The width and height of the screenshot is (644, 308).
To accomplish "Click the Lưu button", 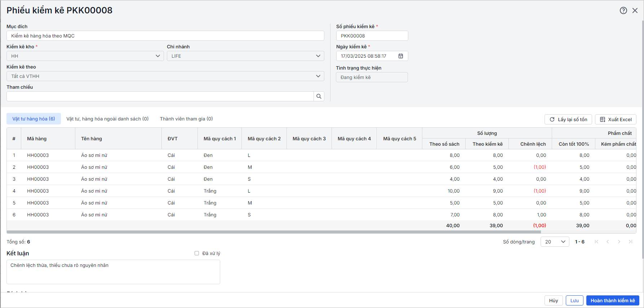I will (x=574, y=300).
